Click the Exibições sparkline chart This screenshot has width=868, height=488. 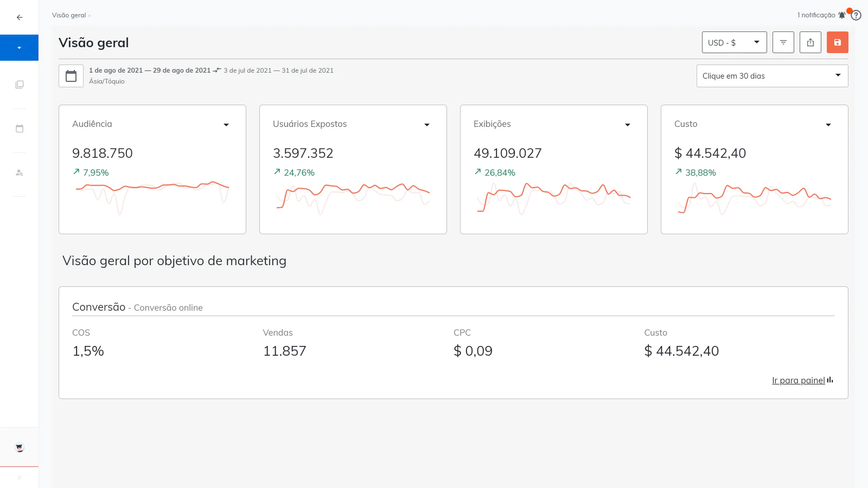[x=554, y=198]
